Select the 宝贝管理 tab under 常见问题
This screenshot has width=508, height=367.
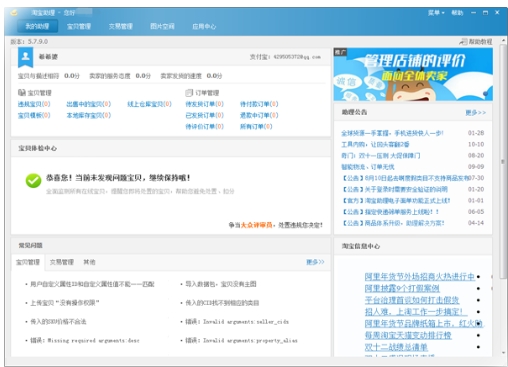28,262
